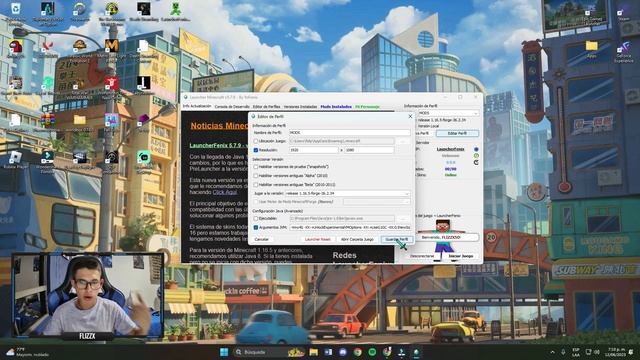The width and height of the screenshot is (640, 360).
Task: Launch the Valorant desktop shortcut
Action: click(x=47, y=46)
